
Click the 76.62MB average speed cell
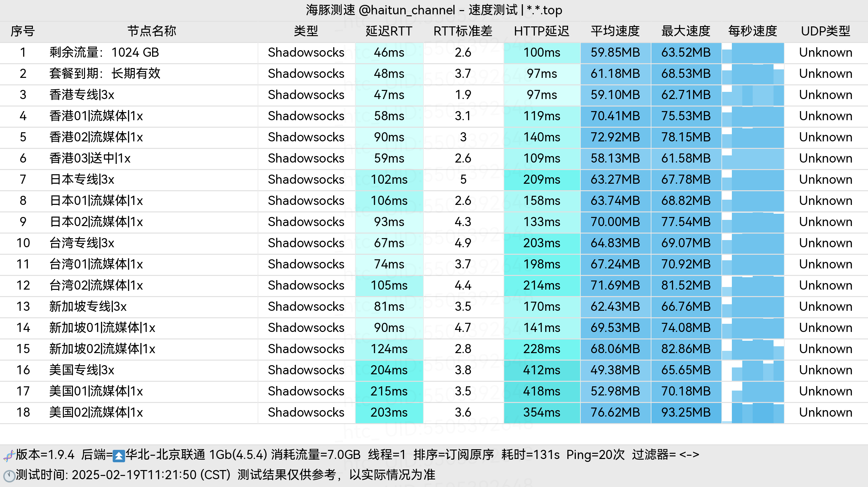click(615, 412)
